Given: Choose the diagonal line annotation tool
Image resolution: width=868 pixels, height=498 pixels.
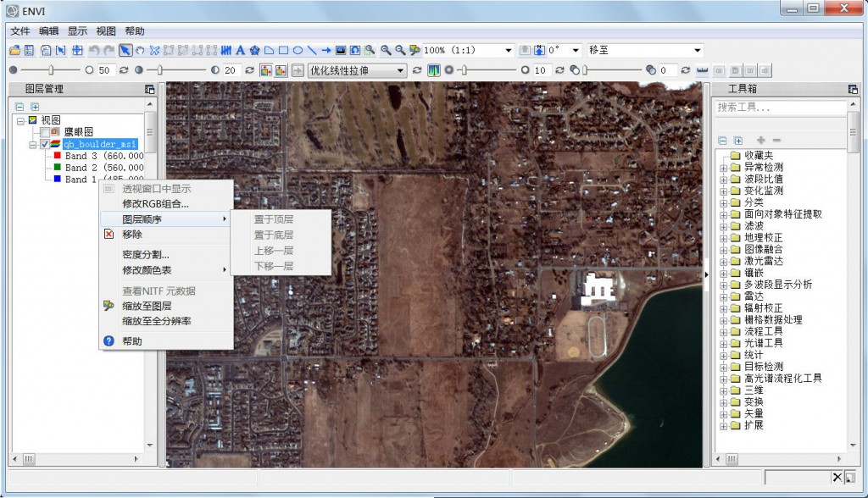Looking at the screenshot, I should [312, 50].
